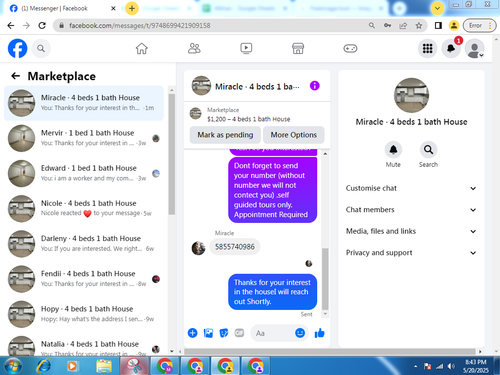Open the notifications bell
The width and height of the screenshot is (500, 375).
pyautogui.click(x=451, y=49)
